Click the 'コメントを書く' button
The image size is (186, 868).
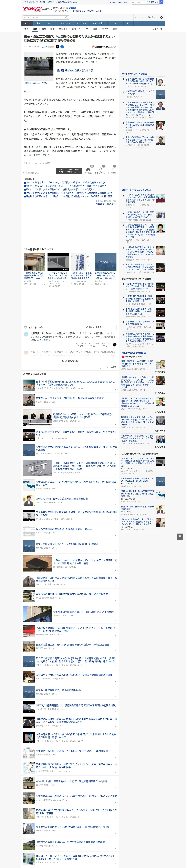pos(93,327)
